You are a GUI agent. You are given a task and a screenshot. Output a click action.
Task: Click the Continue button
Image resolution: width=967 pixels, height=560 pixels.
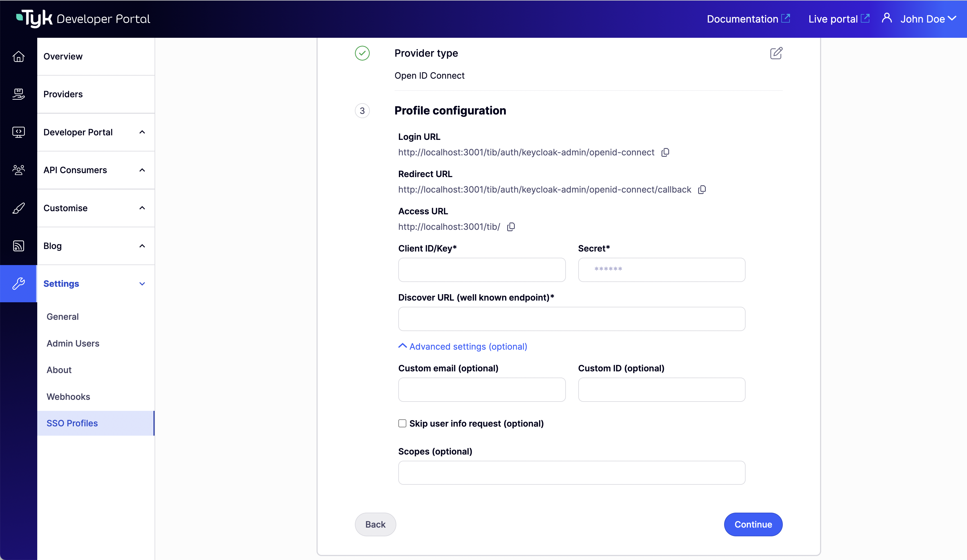pyautogui.click(x=753, y=524)
